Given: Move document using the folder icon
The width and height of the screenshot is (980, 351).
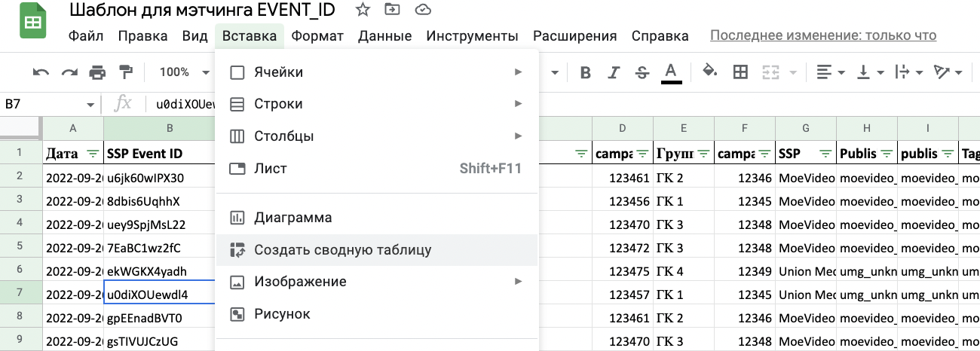Looking at the screenshot, I should 392,10.
